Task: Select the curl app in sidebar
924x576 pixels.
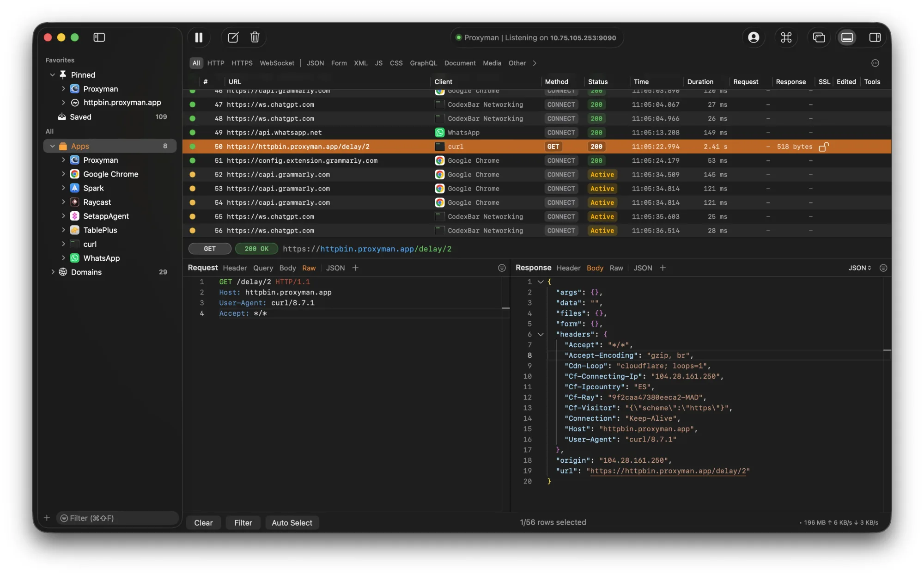Action: [90, 244]
